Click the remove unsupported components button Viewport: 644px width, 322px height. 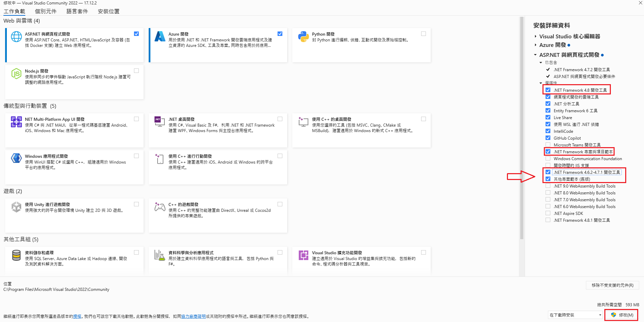coord(612,285)
